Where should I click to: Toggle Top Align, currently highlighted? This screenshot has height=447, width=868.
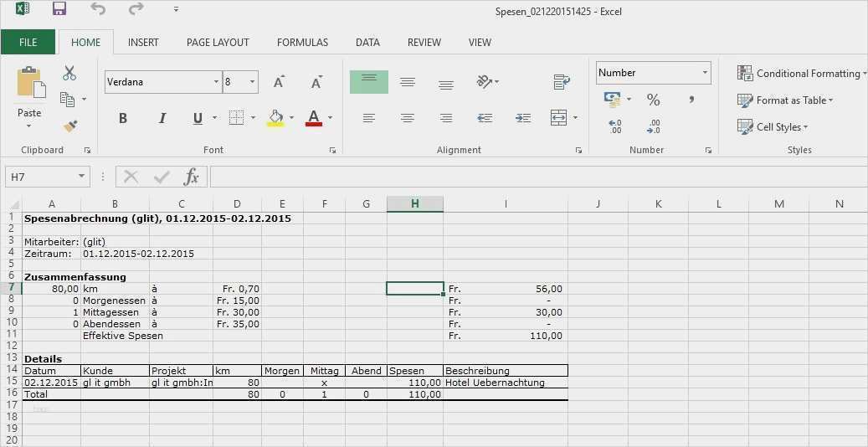368,82
